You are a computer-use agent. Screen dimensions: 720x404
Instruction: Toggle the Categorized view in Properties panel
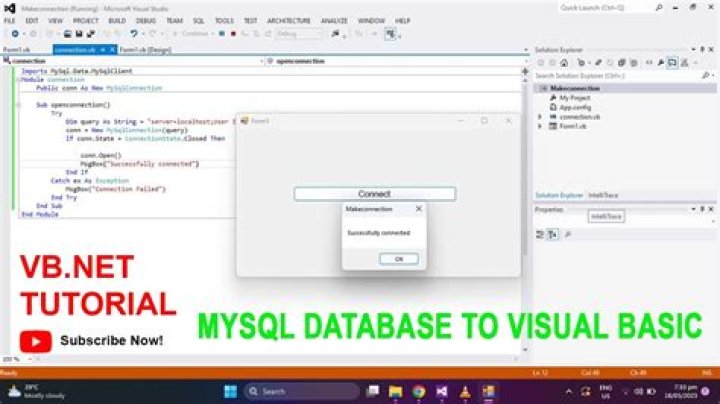tap(540, 235)
